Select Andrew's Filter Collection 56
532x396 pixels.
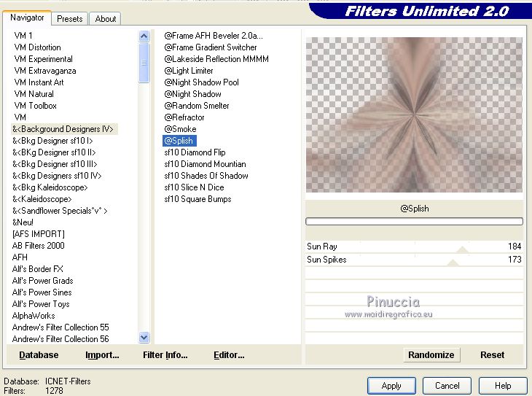[60, 339]
